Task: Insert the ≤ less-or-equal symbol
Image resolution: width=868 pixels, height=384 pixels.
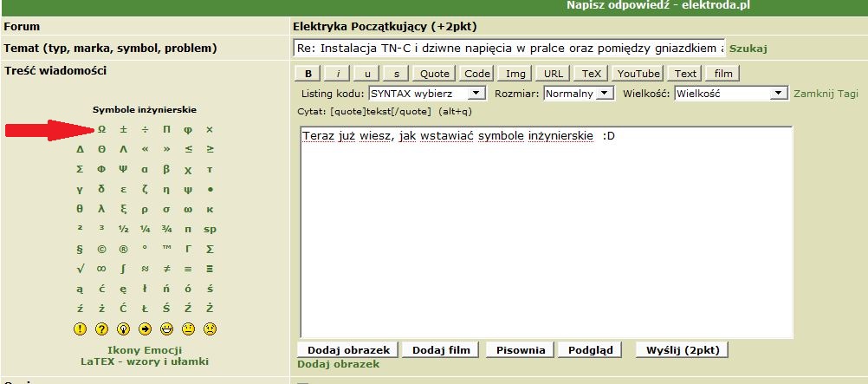Action: 188,150
